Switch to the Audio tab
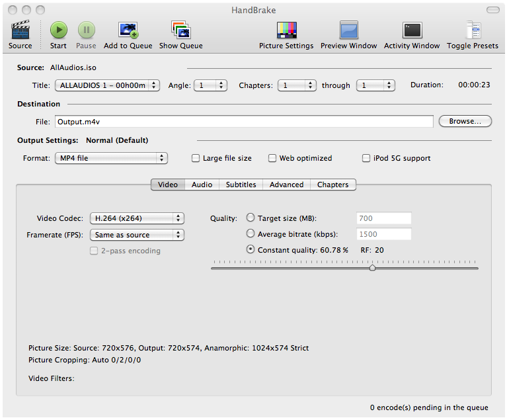This screenshot has height=420, width=507. (202, 185)
